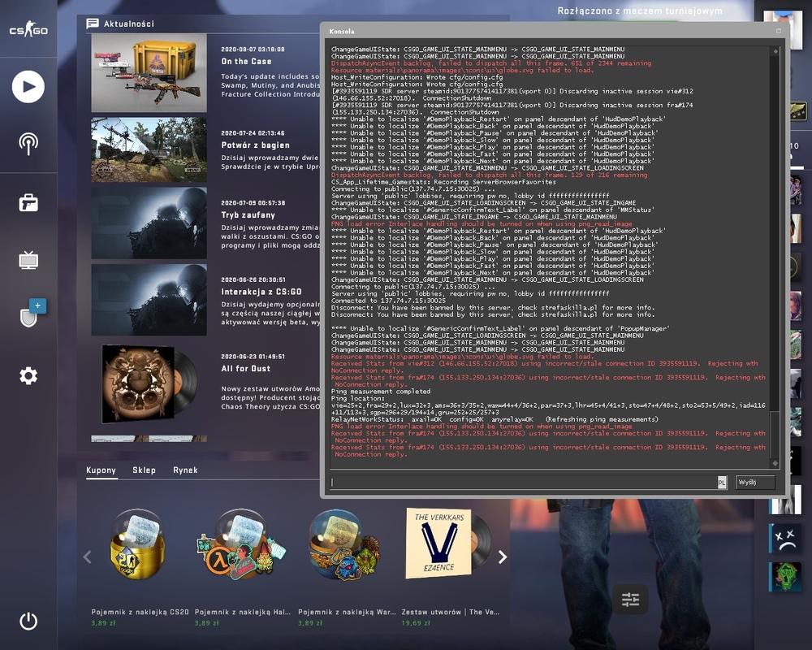Switch to the Kupony tab
The width and height of the screenshot is (812, 650).
[x=101, y=470]
